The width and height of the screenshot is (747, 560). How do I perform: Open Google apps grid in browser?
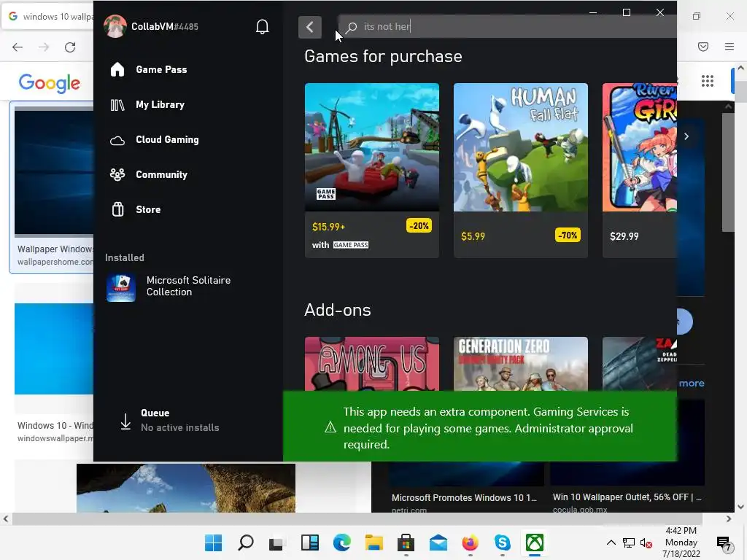708,81
